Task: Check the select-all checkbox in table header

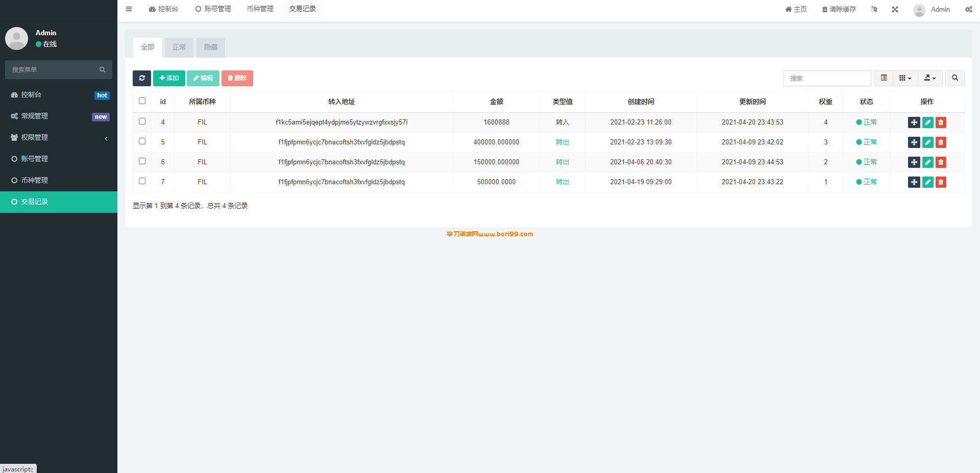Action: click(142, 101)
